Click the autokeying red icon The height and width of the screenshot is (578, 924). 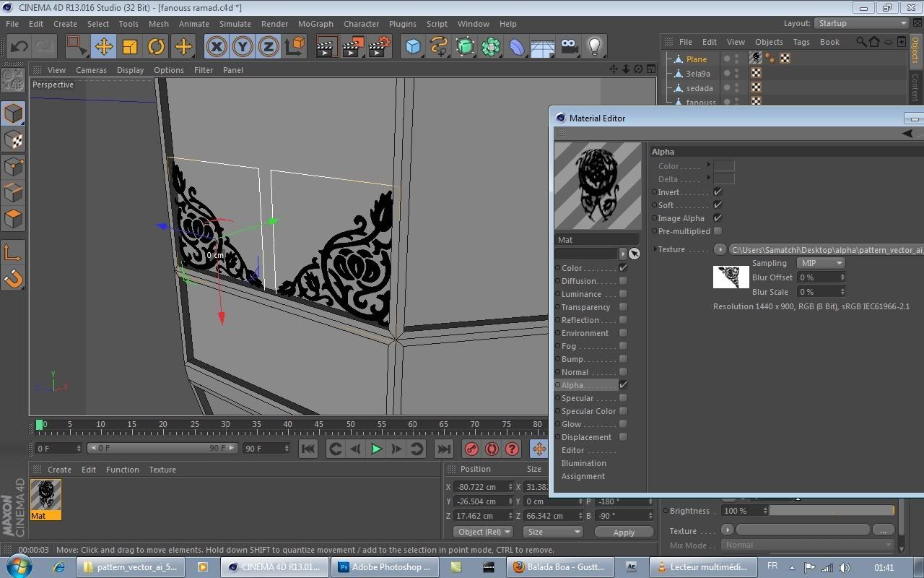tap(492, 449)
